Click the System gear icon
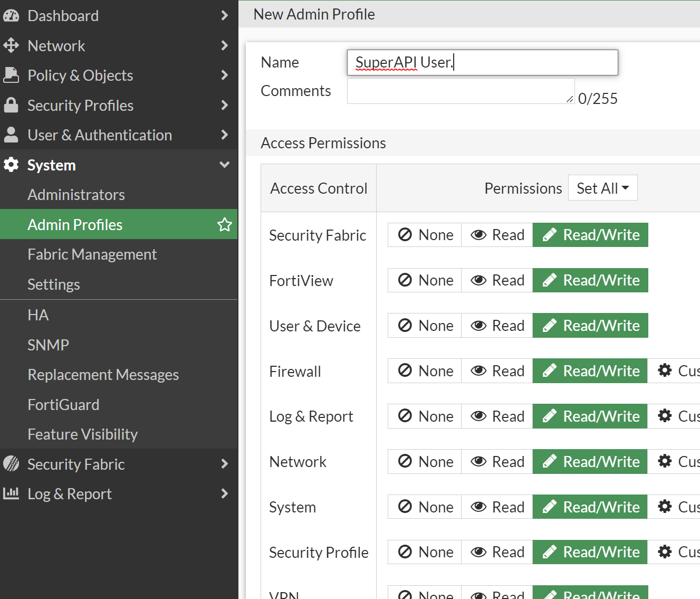This screenshot has height=599, width=700. point(11,165)
